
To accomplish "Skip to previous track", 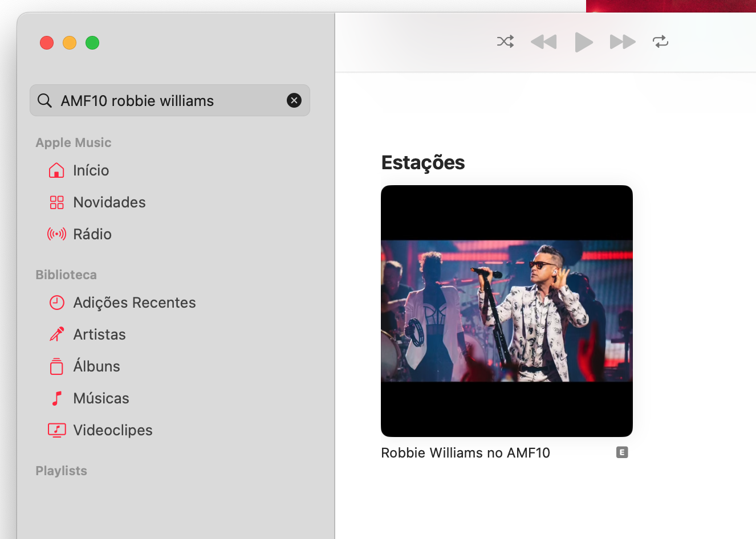I will pyautogui.click(x=543, y=42).
